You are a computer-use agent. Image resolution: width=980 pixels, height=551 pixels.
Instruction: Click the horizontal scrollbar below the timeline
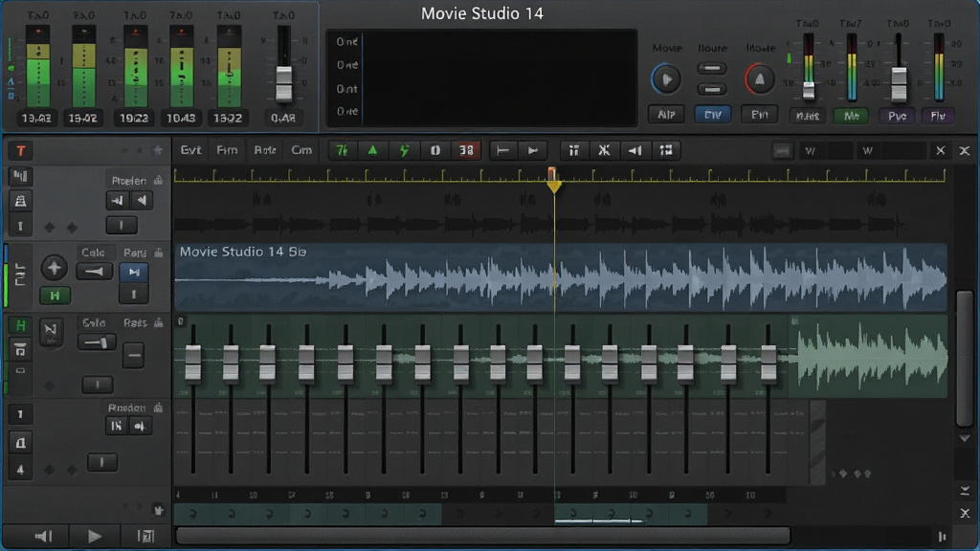pos(483,536)
